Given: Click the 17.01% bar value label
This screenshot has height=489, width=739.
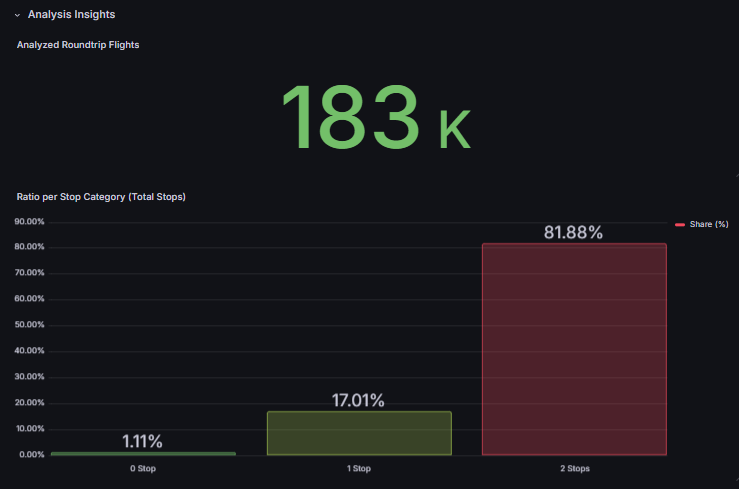Looking at the screenshot, I should (x=358, y=401).
